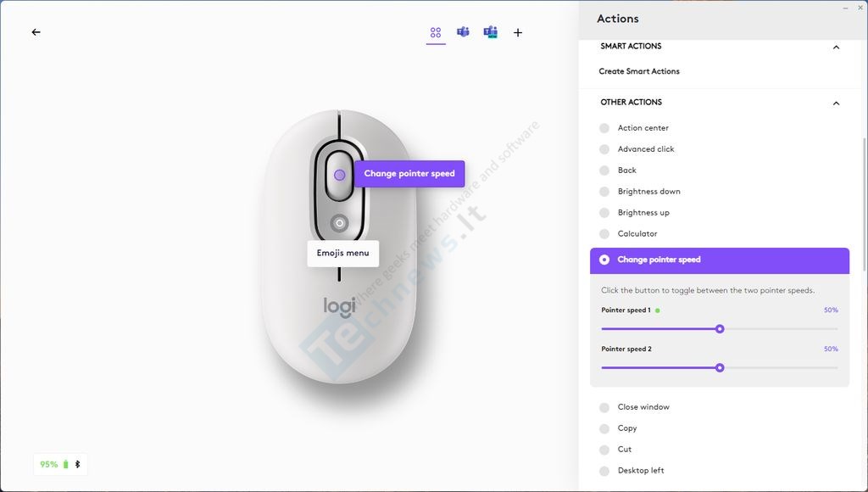Go back using the left arrow icon
This screenshot has width=868, height=492.
(x=36, y=32)
